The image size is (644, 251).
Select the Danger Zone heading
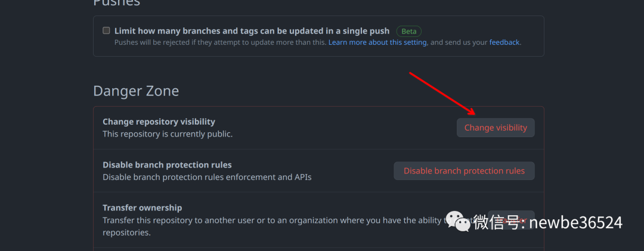[x=136, y=91]
